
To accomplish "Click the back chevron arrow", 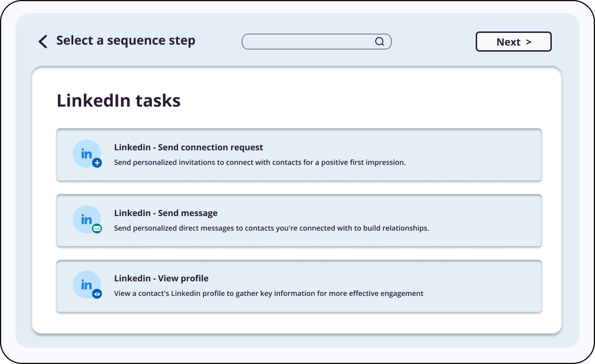I will point(43,42).
